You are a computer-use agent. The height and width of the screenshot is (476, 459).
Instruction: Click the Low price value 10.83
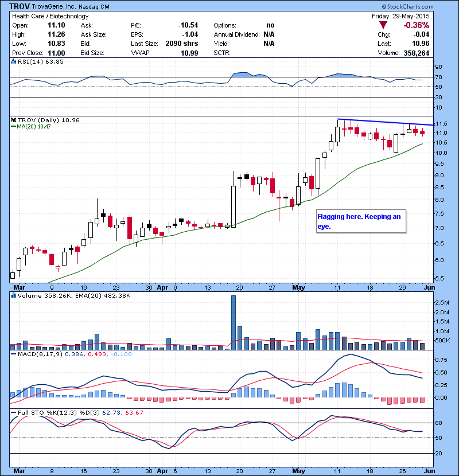56,44
